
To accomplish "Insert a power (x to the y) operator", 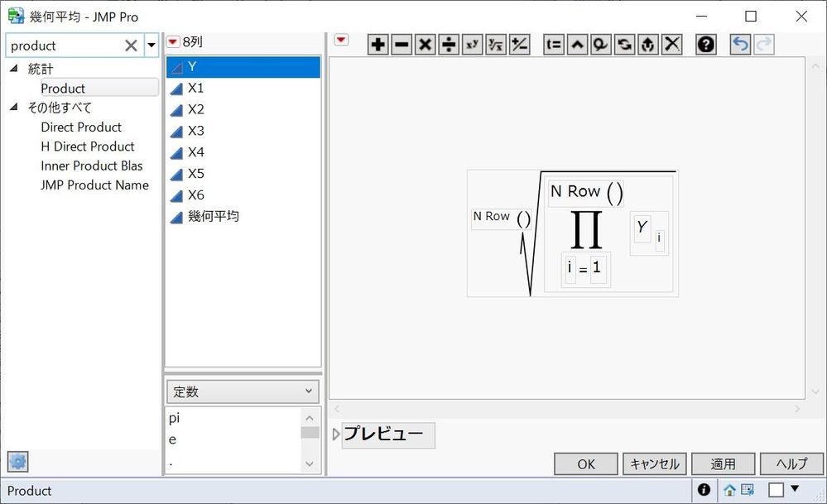I will (x=473, y=45).
